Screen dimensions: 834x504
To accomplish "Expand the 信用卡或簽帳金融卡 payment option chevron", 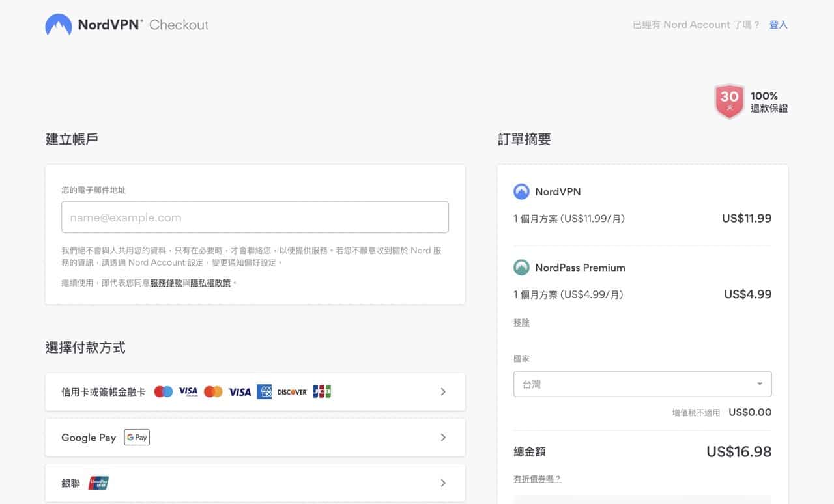I will (x=443, y=392).
